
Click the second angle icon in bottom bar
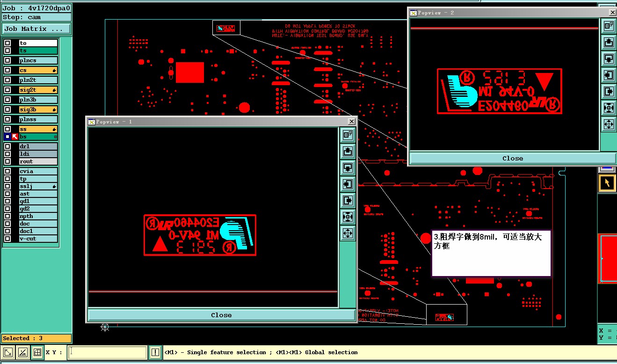[x=22, y=352]
